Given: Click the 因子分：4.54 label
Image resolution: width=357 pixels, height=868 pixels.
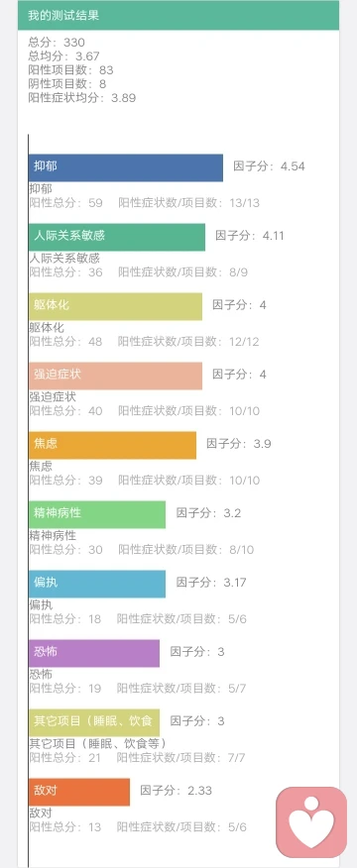Looking at the screenshot, I should [x=269, y=166].
